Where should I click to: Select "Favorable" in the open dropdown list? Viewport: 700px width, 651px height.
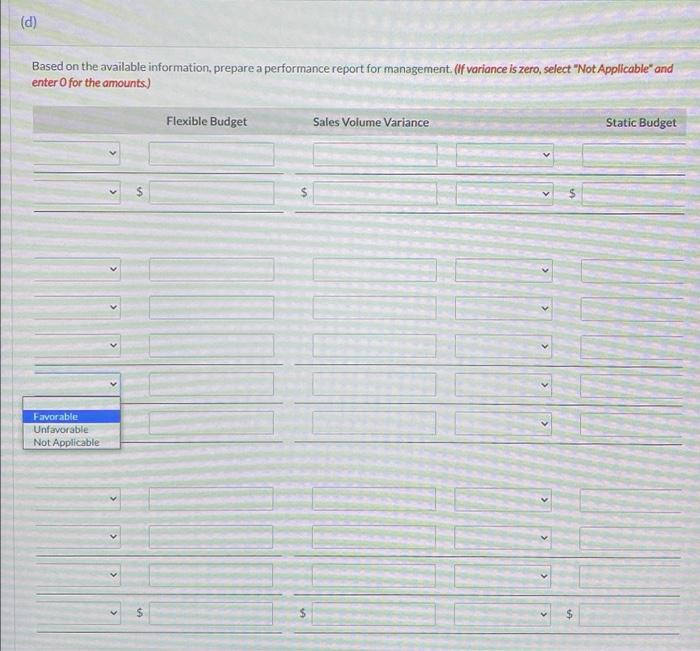pos(71,417)
